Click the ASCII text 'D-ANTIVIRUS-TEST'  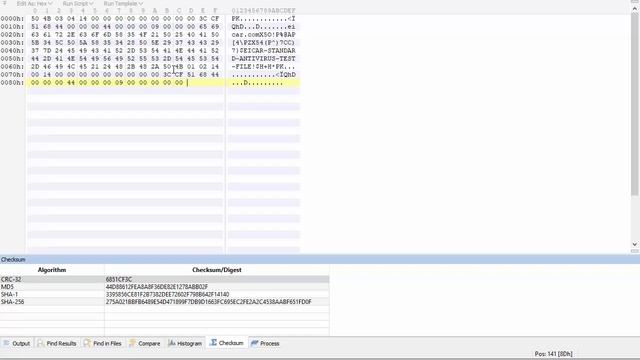click(263, 59)
